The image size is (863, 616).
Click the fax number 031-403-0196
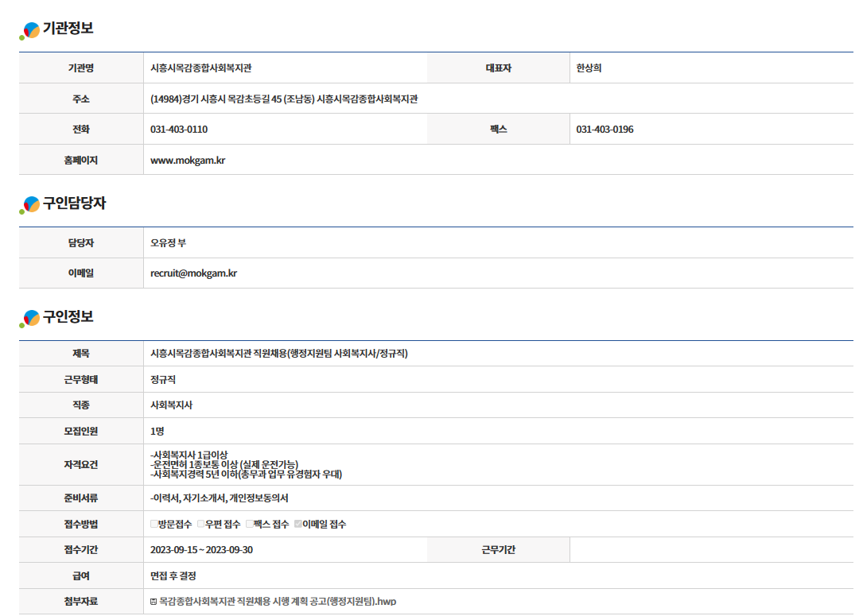click(604, 130)
